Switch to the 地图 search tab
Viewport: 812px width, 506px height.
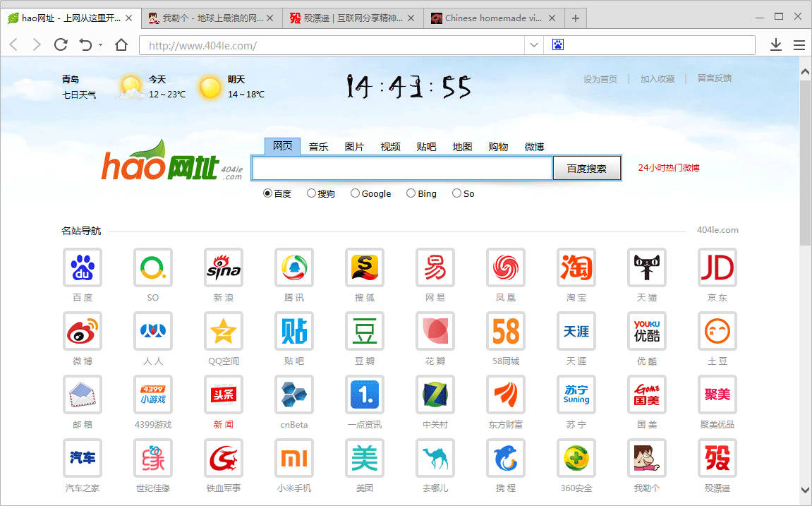click(462, 147)
